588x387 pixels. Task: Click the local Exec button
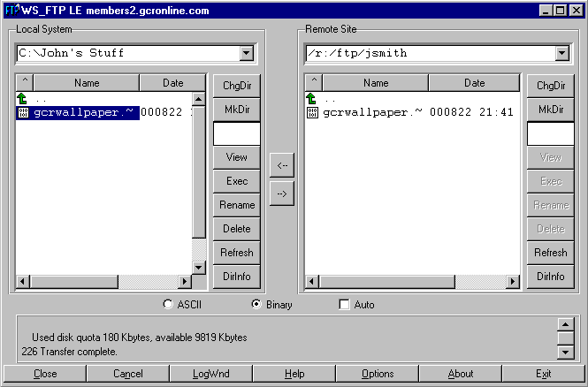coord(237,181)
